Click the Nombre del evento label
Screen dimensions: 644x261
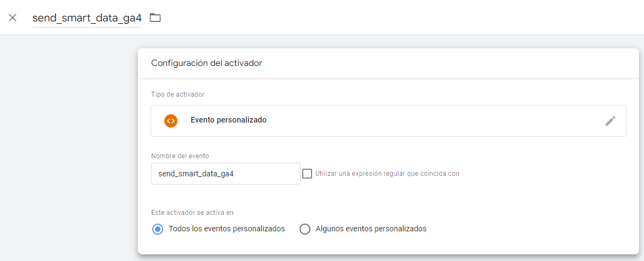180,156
